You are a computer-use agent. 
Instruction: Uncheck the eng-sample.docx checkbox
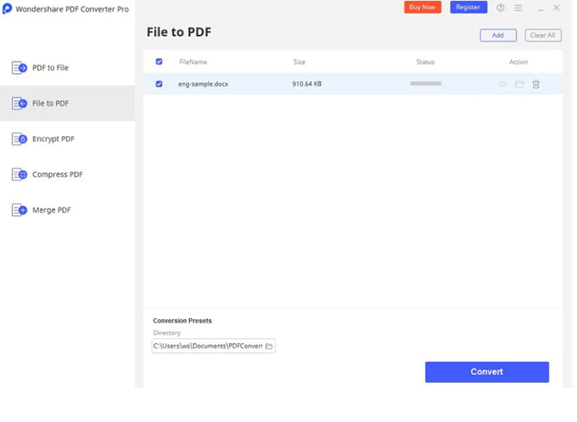(x=159, y=84)
